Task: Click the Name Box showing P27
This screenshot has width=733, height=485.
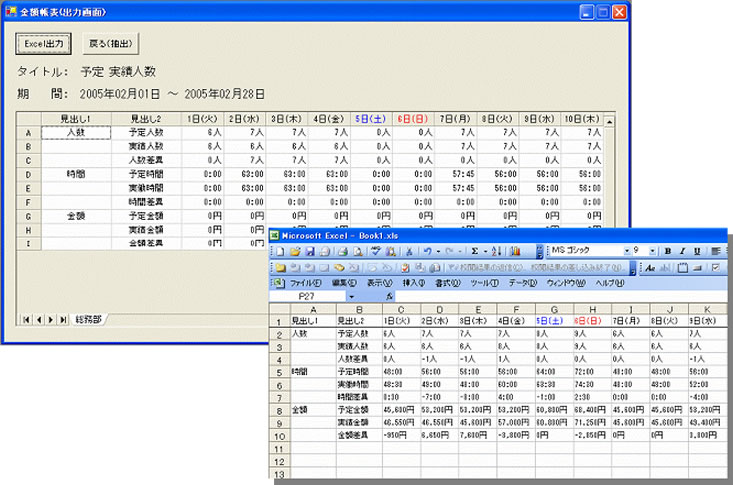Action: click(307, 296)
